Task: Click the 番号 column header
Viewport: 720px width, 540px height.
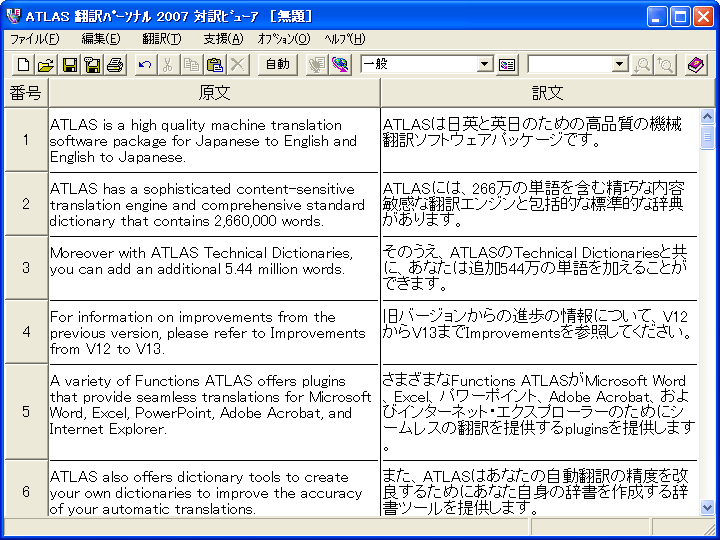Action: point(26,93)
